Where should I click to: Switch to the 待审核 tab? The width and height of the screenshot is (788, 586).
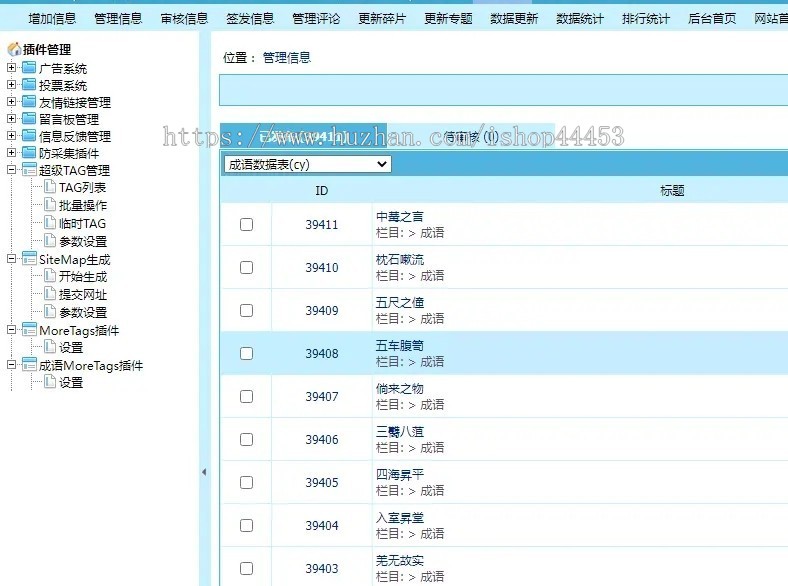click(x=471, y=137)
